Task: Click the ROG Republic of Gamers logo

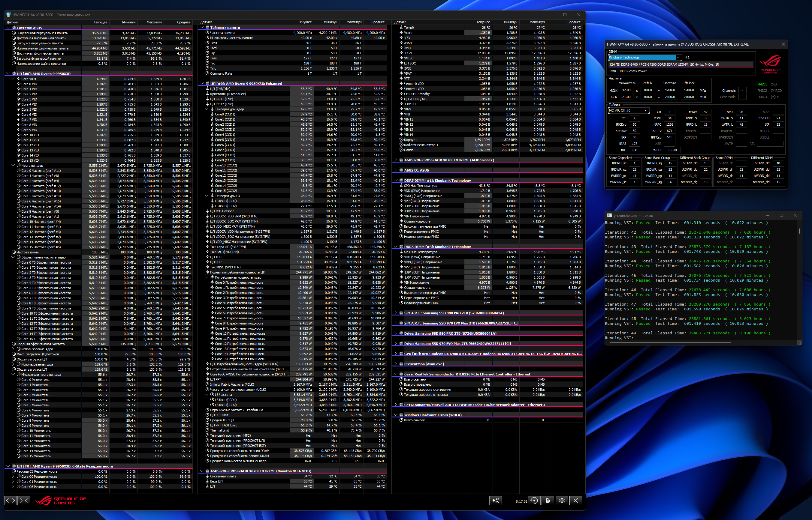Action: pyautogui.click(x=61, y=501)
